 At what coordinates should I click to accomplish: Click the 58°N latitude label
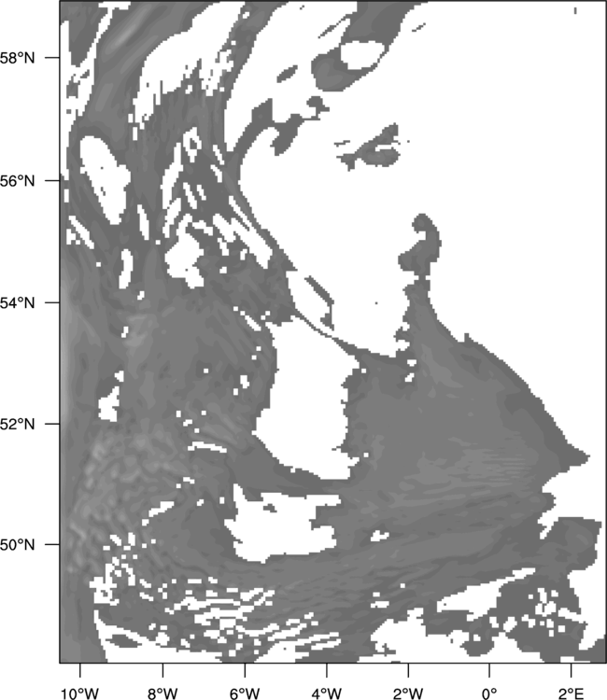point(18,58)
